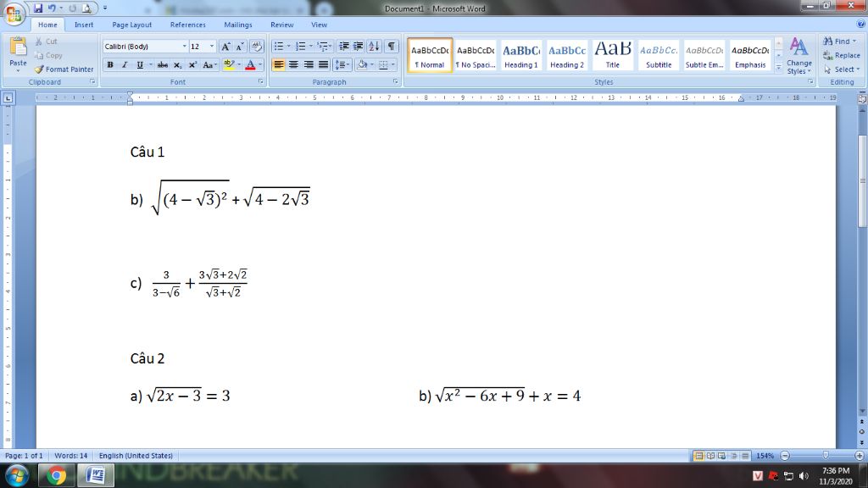The image size is (868, 488).
Task: Apply the Heading 1 style
Action: click(521, 55)
